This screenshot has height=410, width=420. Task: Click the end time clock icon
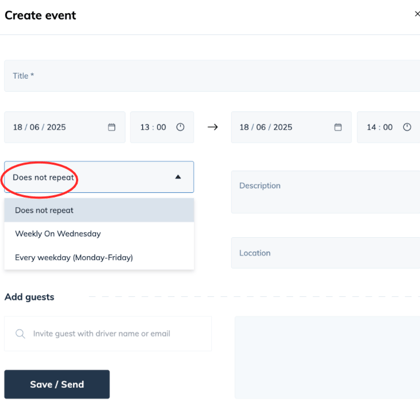(x=407, y=127)
